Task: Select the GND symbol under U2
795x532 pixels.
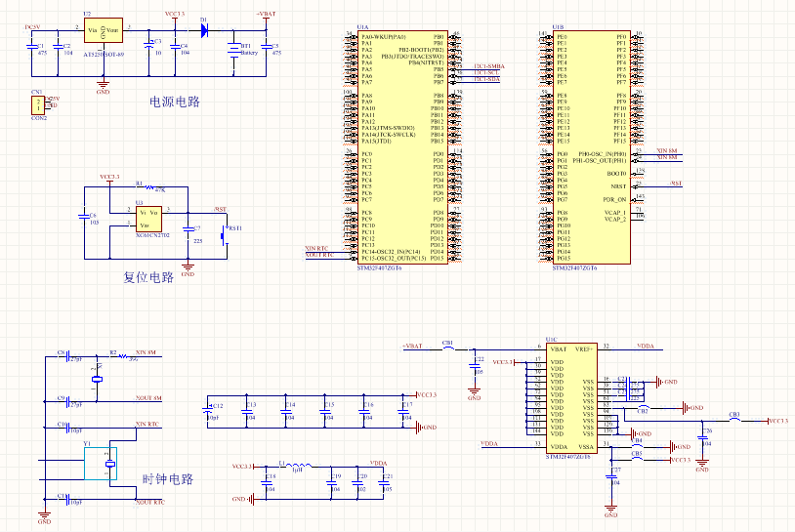Action: (x=103, y=85)
